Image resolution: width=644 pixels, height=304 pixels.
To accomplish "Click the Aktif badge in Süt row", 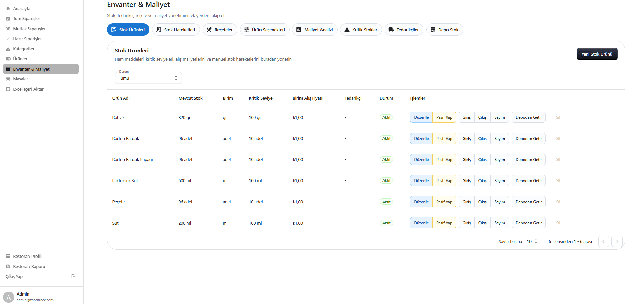I will [386, 223].
